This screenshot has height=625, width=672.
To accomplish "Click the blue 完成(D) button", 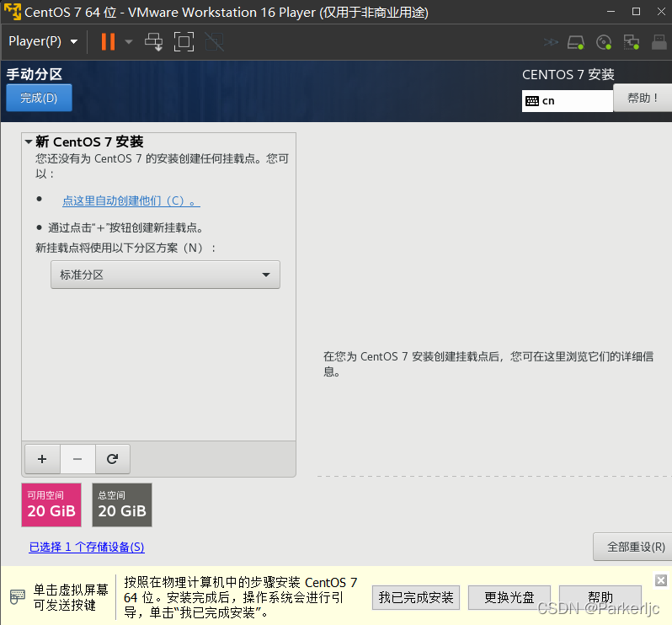I will tap(39, 98).
